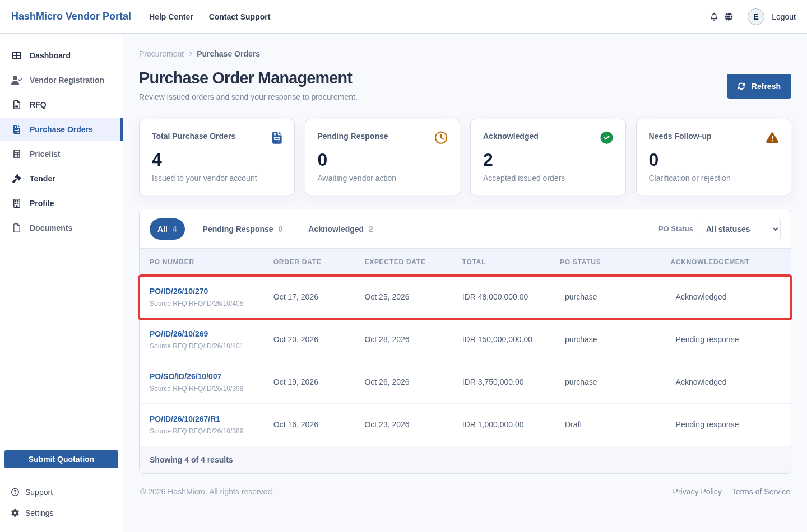Click the Pending Response clock icon
This screenshot has height=532, width=807.
441,138
